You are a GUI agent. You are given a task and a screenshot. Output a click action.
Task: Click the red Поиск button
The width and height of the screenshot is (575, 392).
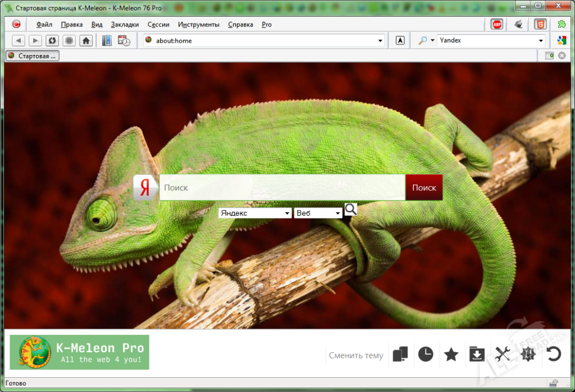point(424,188)
